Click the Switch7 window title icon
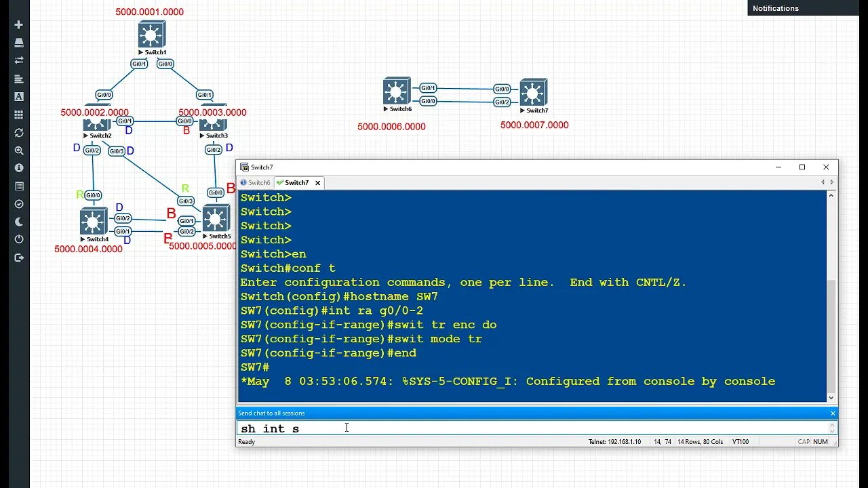The image size is (868, 488). coord(244,167)
